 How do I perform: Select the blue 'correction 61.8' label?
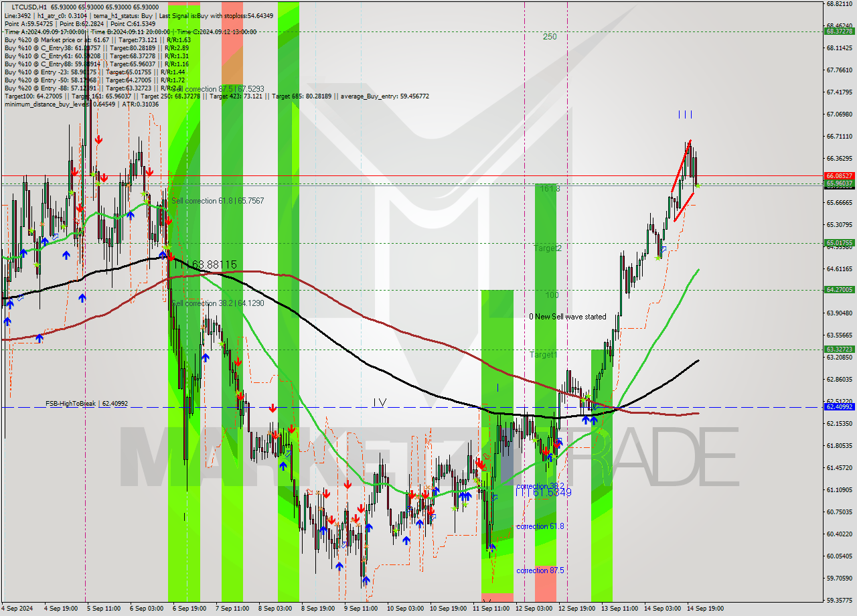(x=540, y=526)
